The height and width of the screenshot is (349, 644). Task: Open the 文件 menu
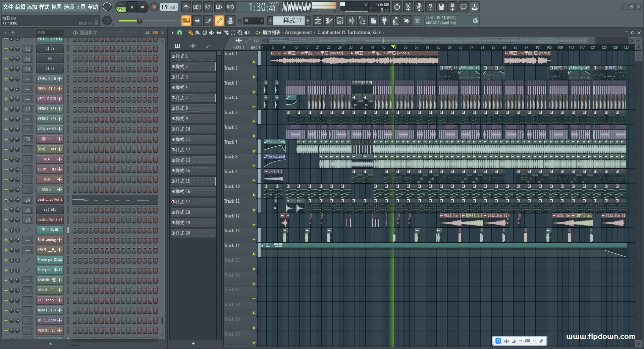(8, 7)
